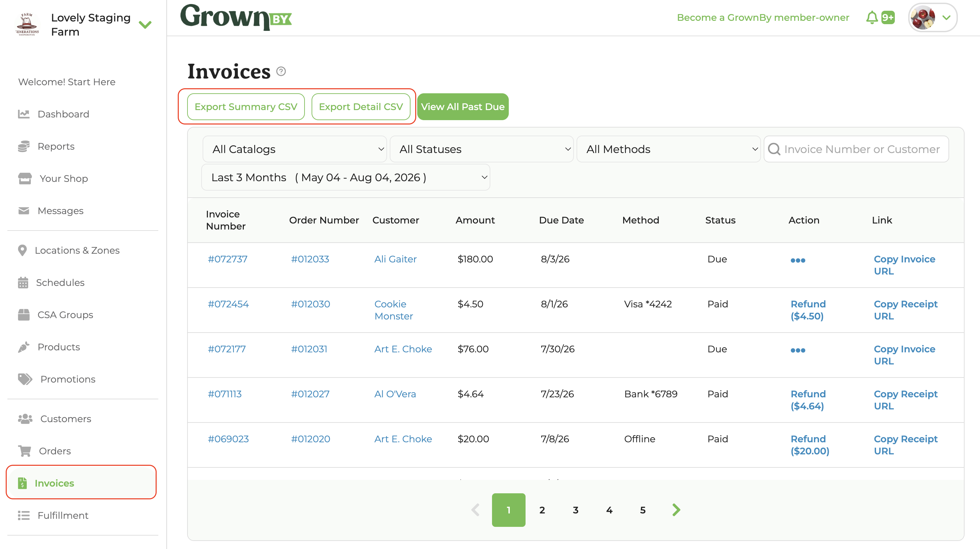Screen dimensions: 980x549
Task: Click the Invoices document icon
Action: click(x=22, y=483)
